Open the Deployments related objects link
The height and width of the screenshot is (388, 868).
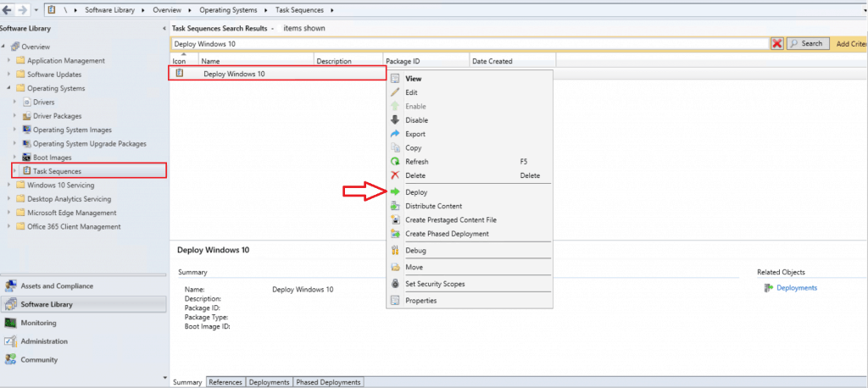tap(797, 288)
